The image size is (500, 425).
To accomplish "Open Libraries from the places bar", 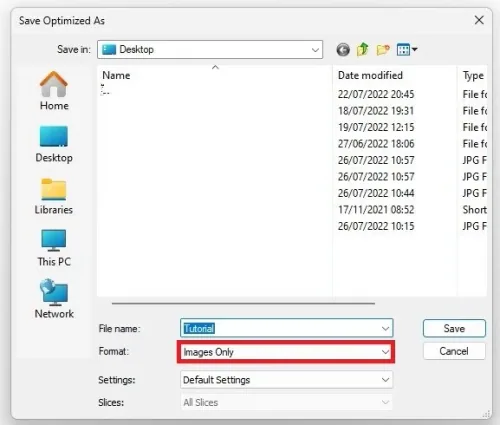I will tap(54, 196).
